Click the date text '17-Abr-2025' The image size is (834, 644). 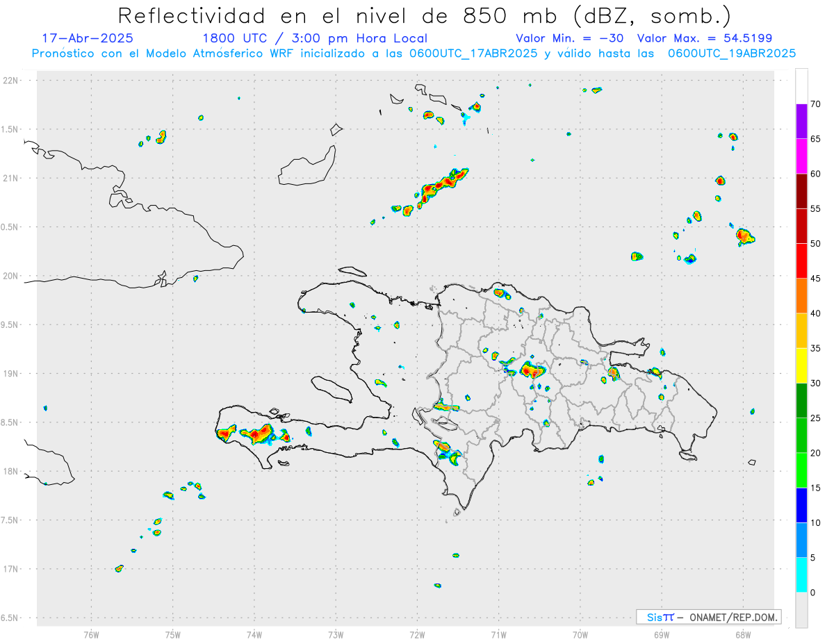tap(88, 38)
